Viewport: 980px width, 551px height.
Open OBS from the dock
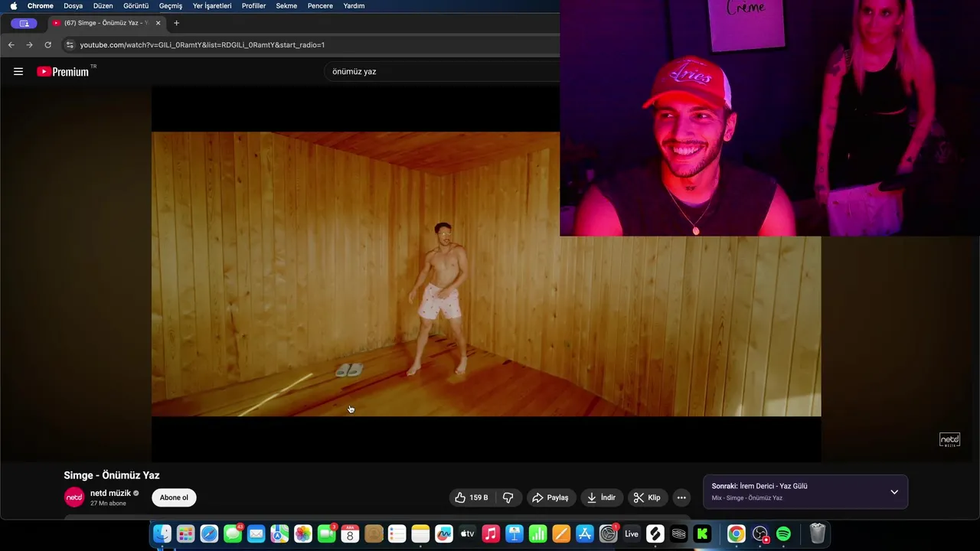point(759,533)
